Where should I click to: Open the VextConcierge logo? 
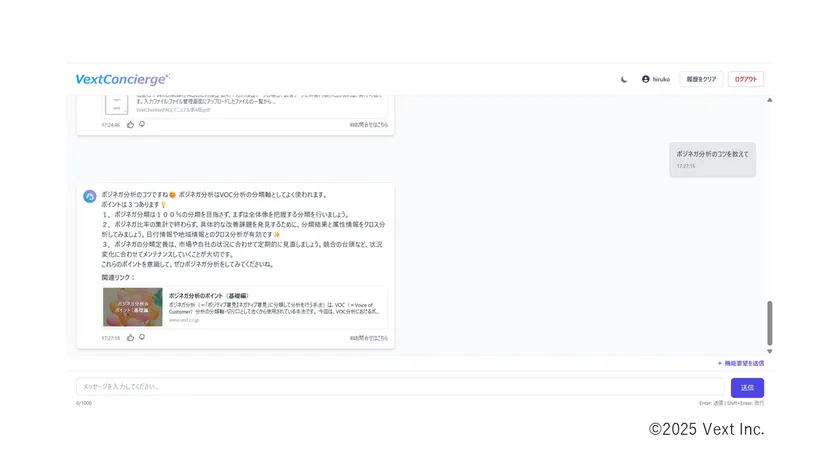point(123,79)
